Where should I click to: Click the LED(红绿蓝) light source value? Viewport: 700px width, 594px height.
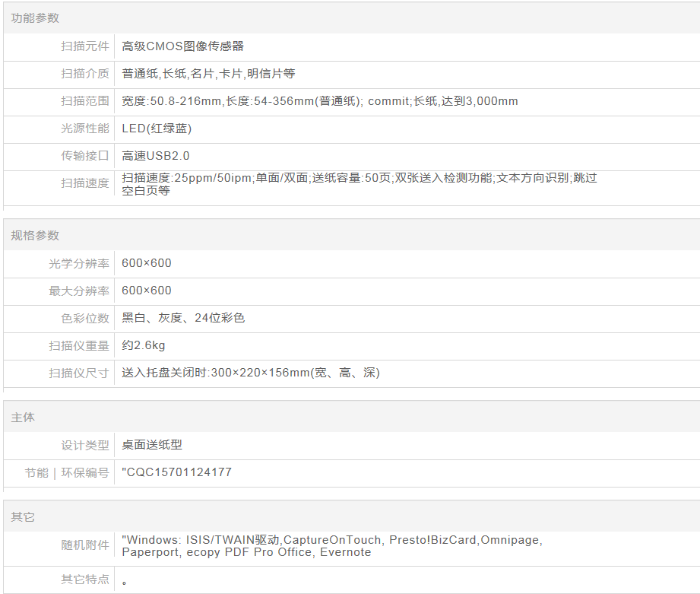157,129
